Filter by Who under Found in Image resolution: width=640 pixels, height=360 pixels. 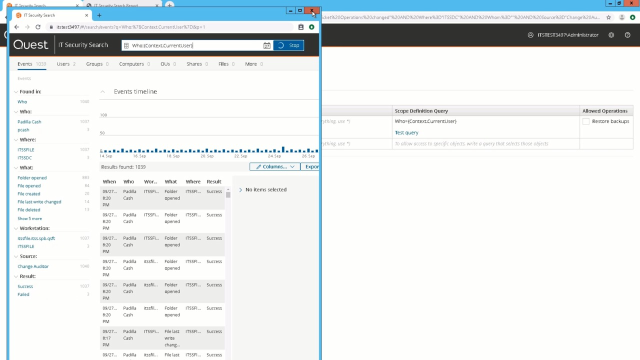[x=22, y=102]
